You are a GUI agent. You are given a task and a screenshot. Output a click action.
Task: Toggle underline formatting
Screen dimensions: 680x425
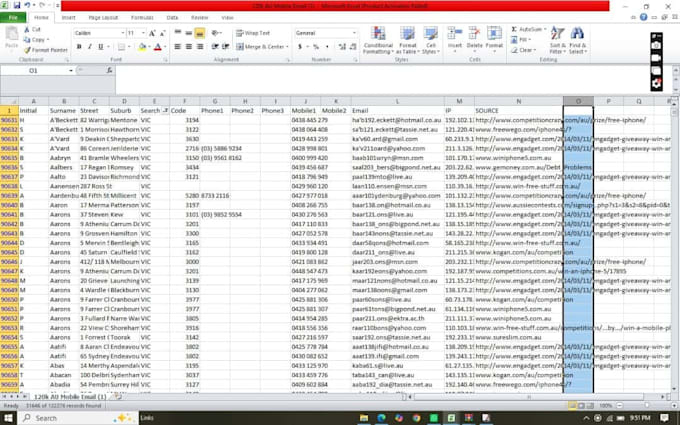click(101, 46)
